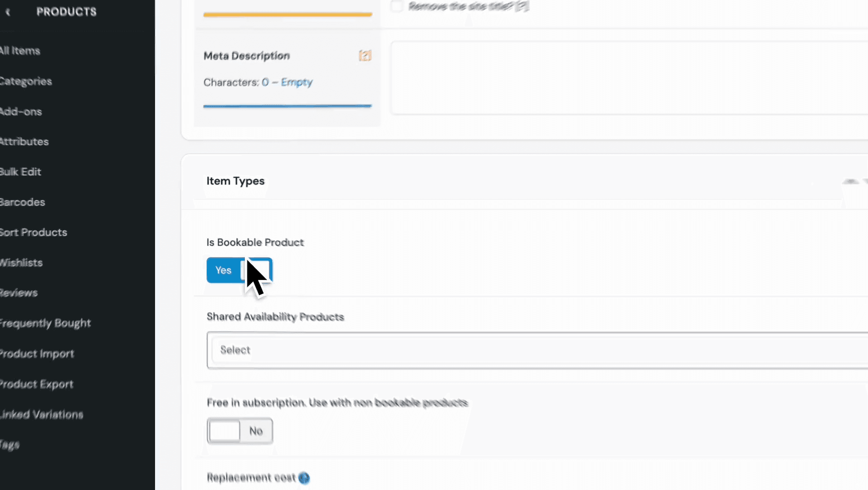Click the Item Types heading
The height and width of the screenshot is (490, 868).
coord(235,181)
